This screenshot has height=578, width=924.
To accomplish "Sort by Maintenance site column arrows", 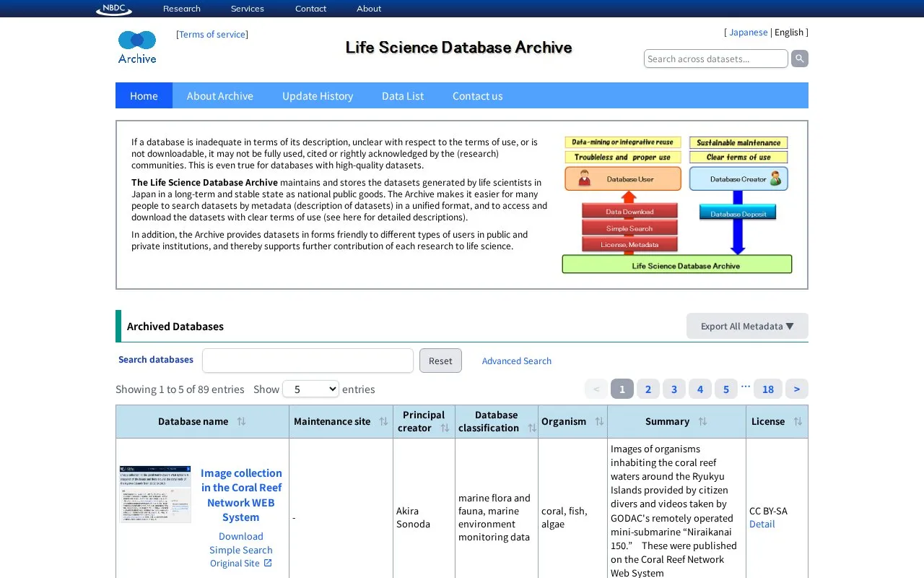I will pos(383,421).
